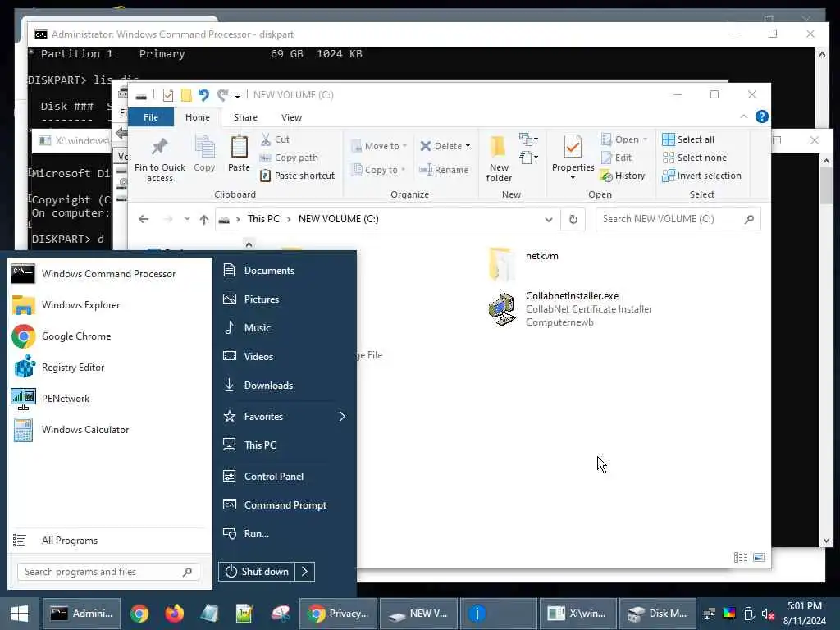Open Command Prompt from start menu
The height and width of the screenshot is (630, 840).
click(x=274, y=505)
